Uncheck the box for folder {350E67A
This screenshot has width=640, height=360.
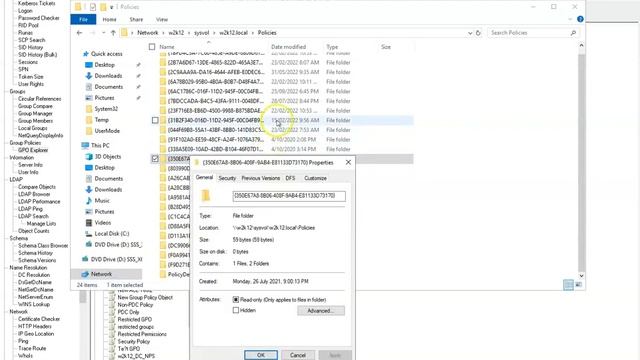(x=155, y=158)
